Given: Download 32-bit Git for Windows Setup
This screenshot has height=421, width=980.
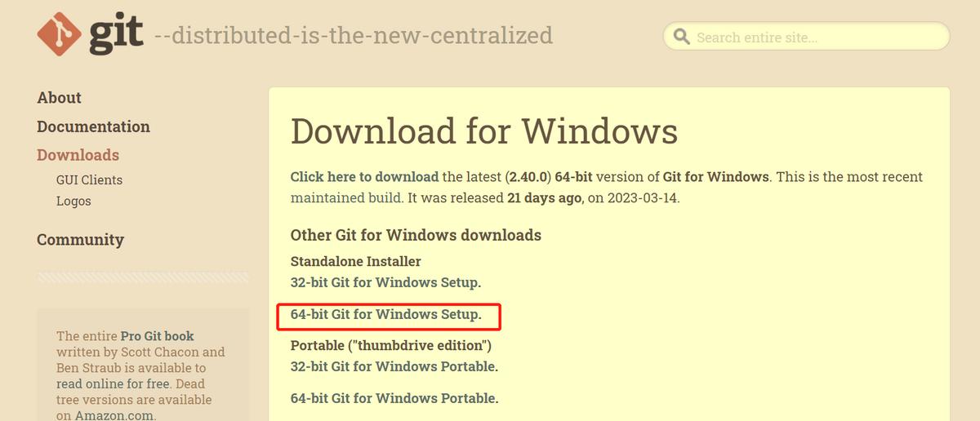Looking at the screenshot, I should 385,282.
